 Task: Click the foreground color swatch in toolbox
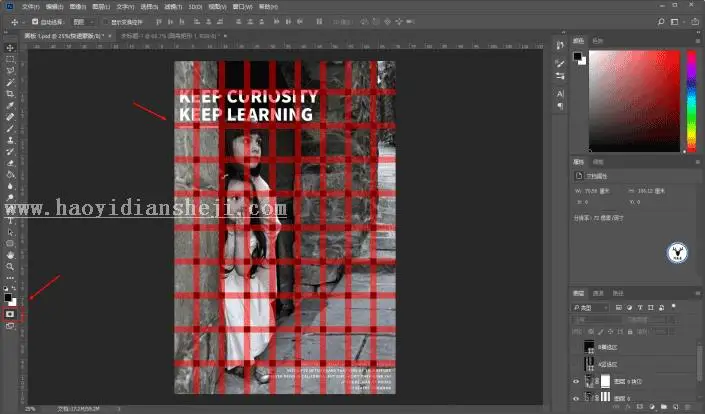(8, 297)
